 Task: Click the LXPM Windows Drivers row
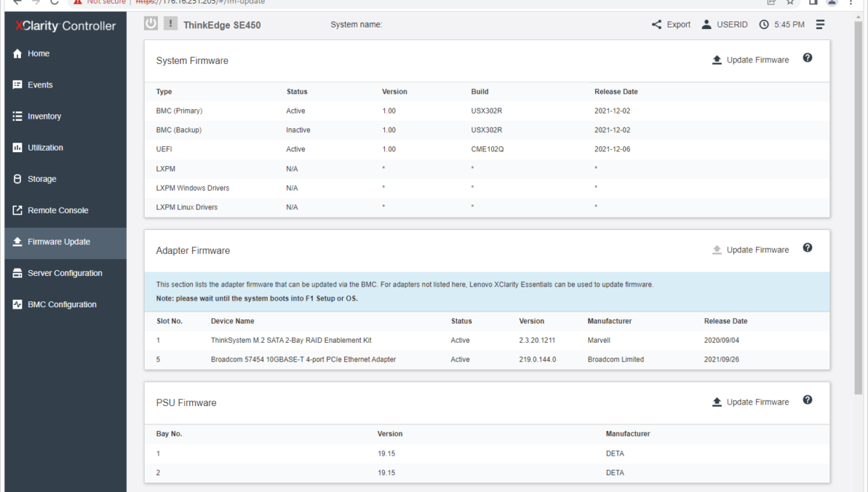click(487, 188)
